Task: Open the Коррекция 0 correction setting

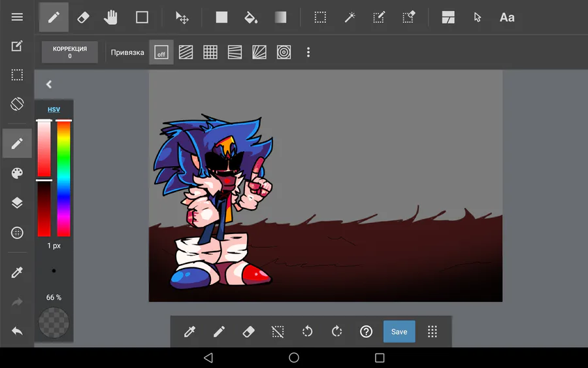Action: click(x=70, y=52)
